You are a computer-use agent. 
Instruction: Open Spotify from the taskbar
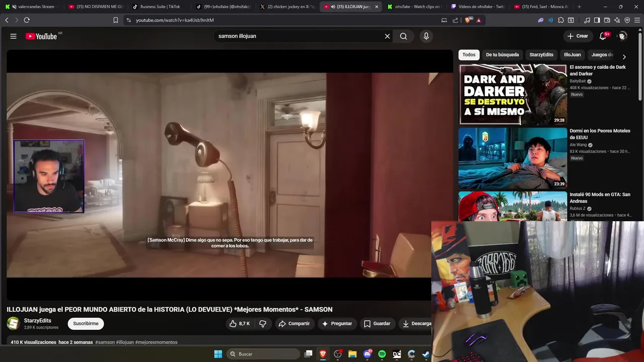(x=382, y=354)
